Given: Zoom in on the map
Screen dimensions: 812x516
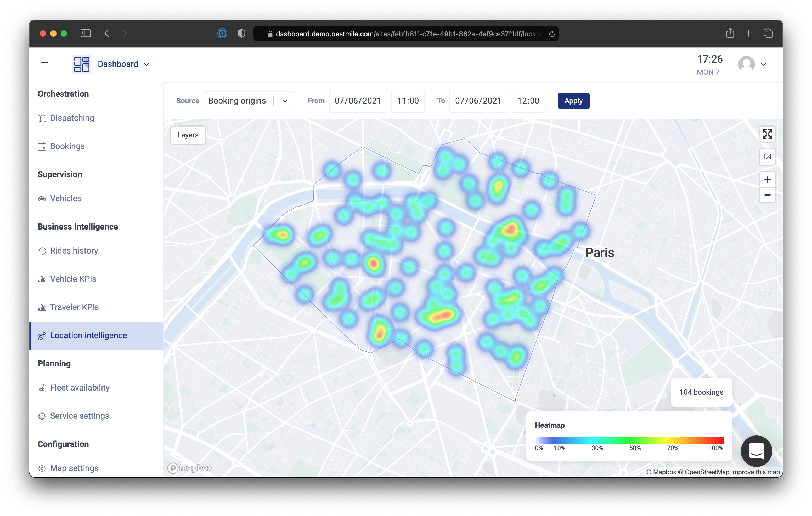Looking at the screenshot, I should (767, 180).
